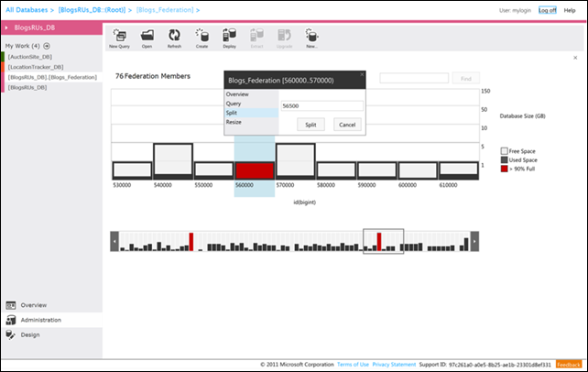Click the overview strip viewport selection box
The height and width of the screenshot is (372, 588).
(x=383, y=242)
